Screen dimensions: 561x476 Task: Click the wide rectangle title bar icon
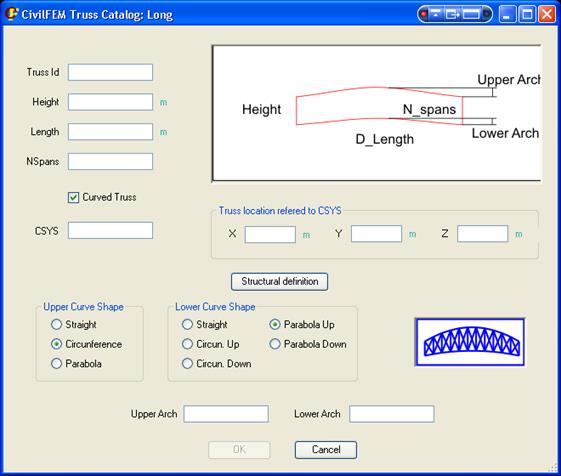[471, 14]
